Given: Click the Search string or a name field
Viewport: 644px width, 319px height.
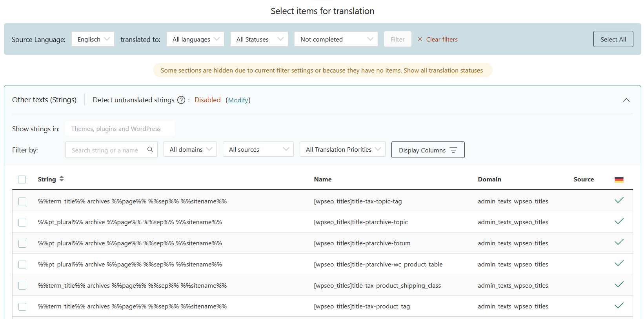Looking at the screenshot, I should pos(105,150).
